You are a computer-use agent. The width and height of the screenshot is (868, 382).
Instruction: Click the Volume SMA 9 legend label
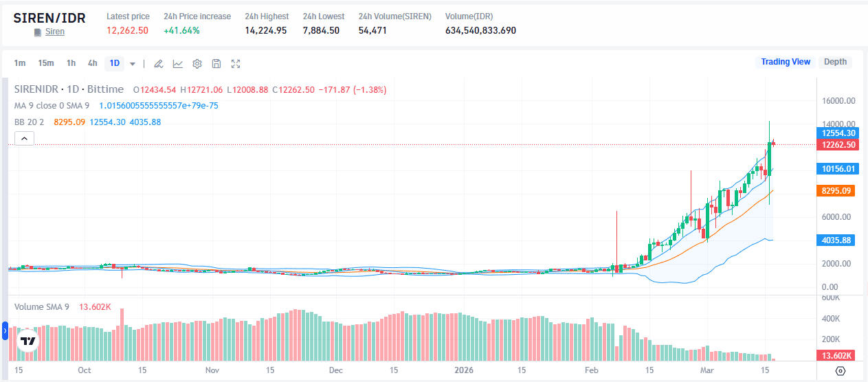(x=42, y=307)
